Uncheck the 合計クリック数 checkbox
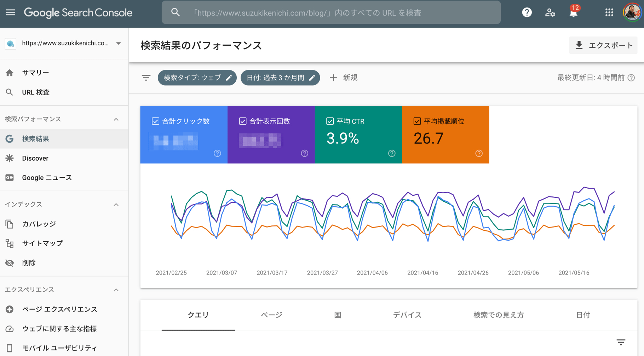This screenshot has height=356, width=644. [x=155, y=121]
